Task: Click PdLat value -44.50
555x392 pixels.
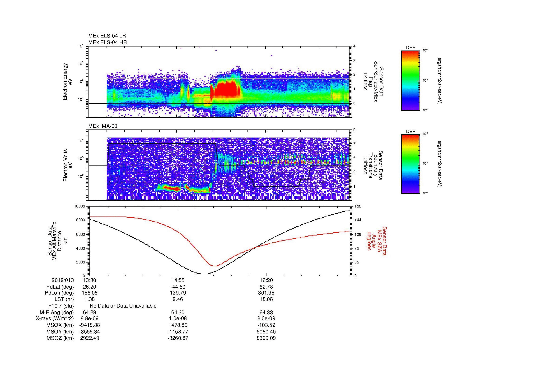Action: pos(178,287)
